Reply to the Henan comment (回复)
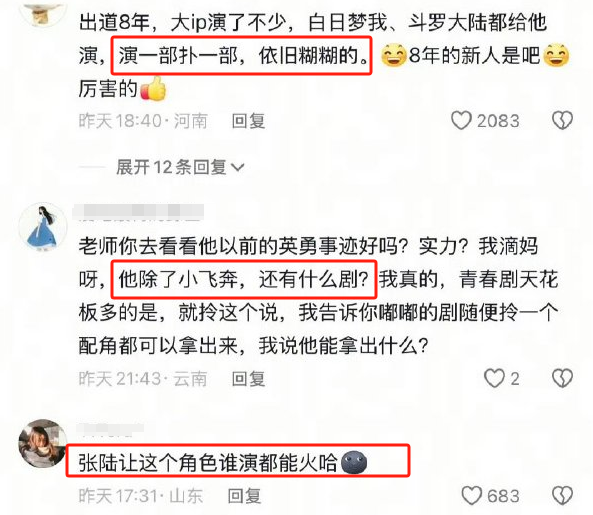This screenshot has width=593, height=515. tap(248, 121)
